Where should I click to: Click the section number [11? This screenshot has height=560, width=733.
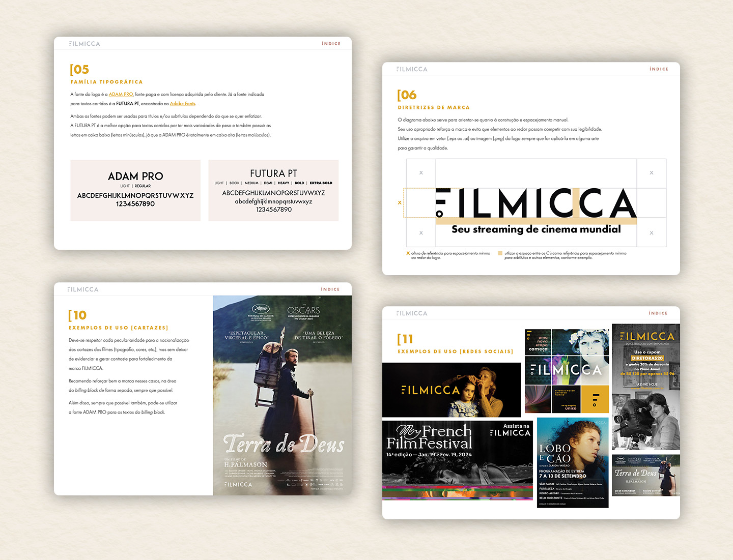click(x=405, y=339)
